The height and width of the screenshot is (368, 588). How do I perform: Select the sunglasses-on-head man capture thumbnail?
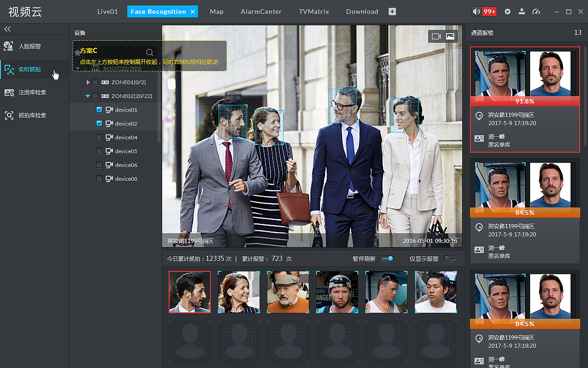[386, 292]
